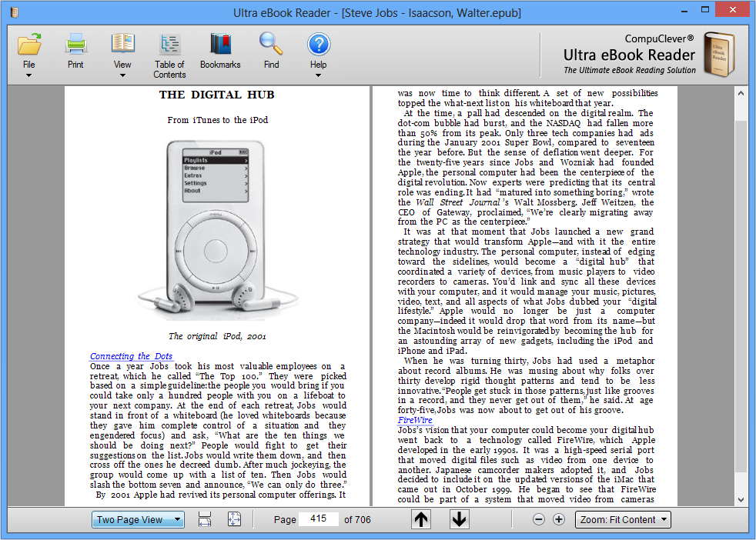The width and height of the screenshot is (756, 540).
Task: Click 'The original iPod, 2001' caption
Action: point(217,336)
